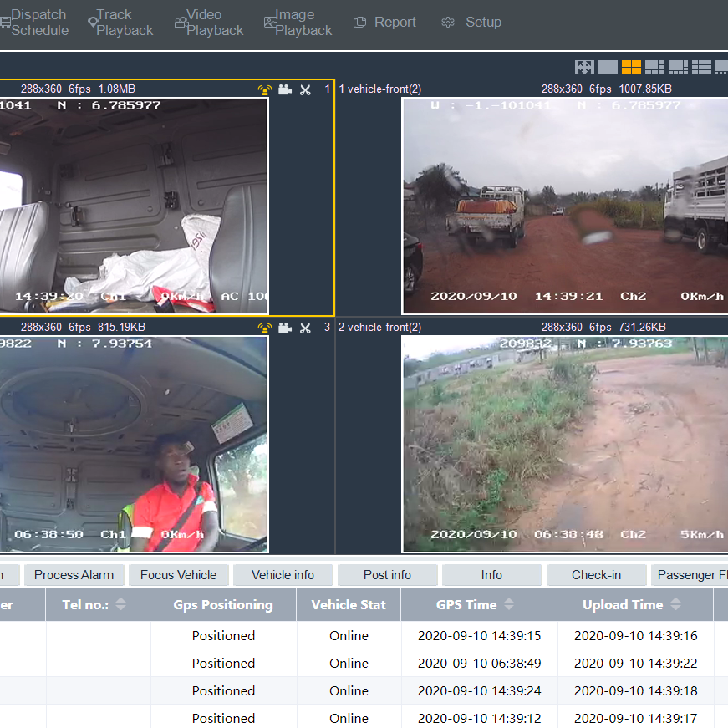
Task: Select the nine-window grid layout icon
Action: point(701,68)
